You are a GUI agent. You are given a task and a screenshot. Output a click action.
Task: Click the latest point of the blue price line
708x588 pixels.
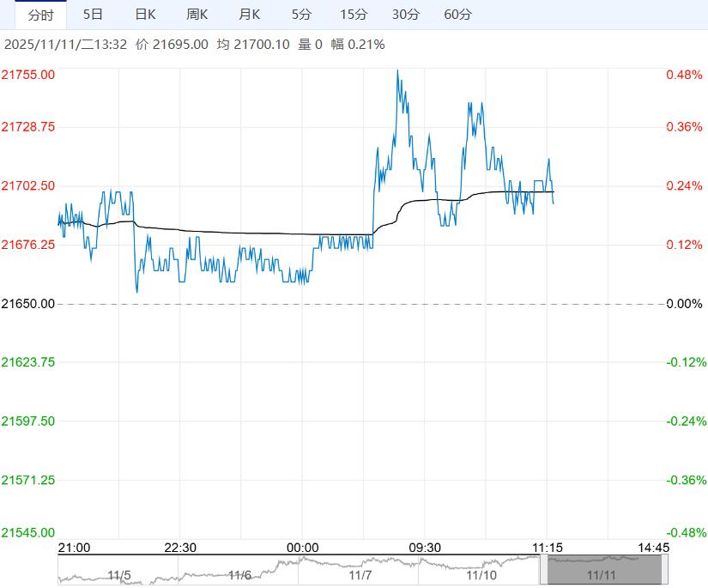554,203
